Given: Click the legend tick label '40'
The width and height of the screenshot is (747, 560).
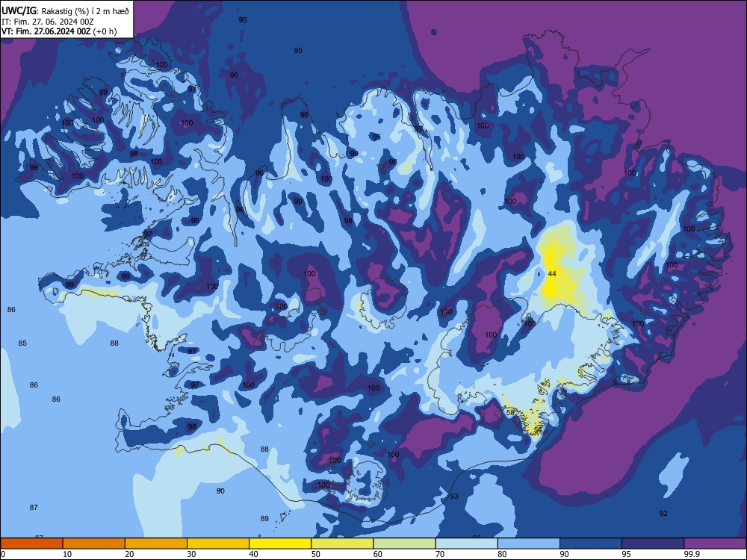Looking at the screenshot, I should click(253, 554).
